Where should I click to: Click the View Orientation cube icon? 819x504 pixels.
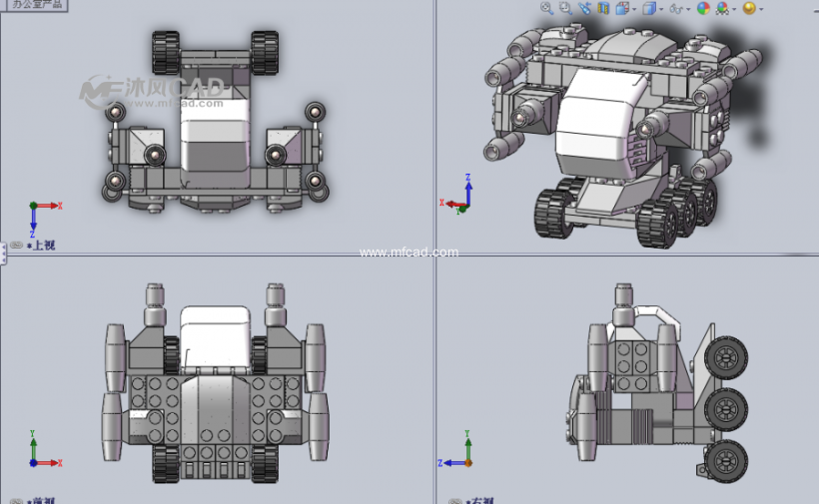click(x=622, y=8)
